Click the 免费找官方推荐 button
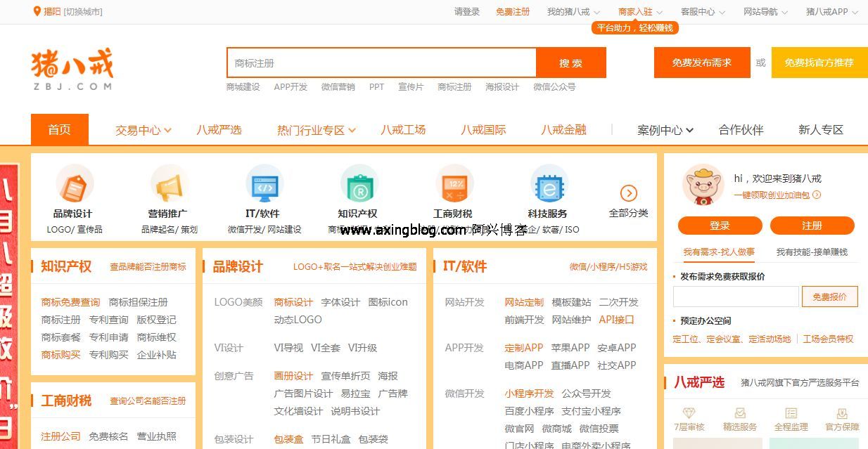The height and width of the screenshot is (449, 868). point(819,63)
